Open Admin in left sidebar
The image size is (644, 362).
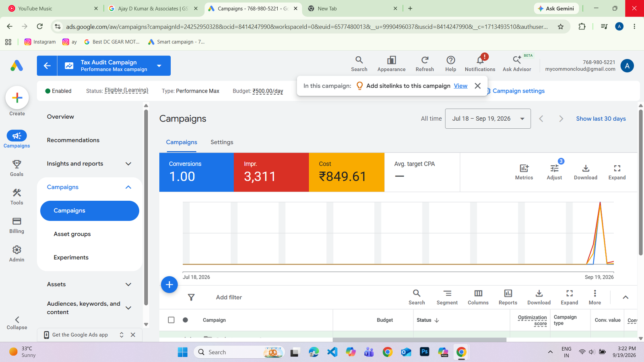[17, 253]
